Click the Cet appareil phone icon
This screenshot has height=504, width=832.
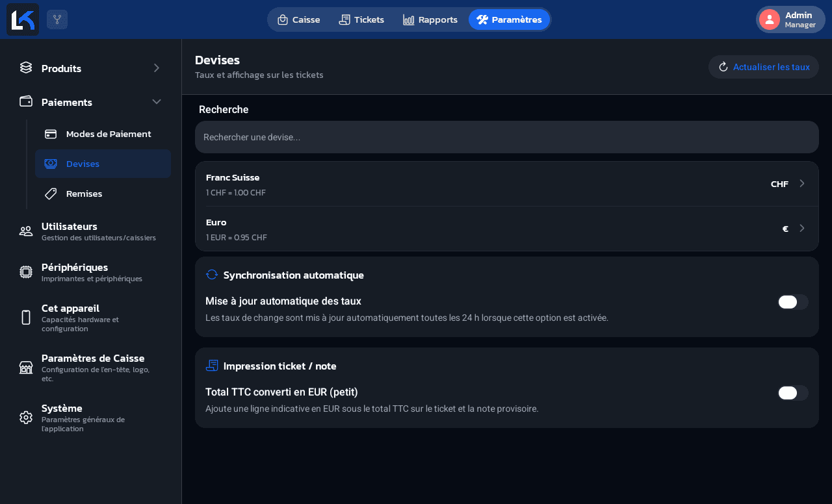[26, 318]
